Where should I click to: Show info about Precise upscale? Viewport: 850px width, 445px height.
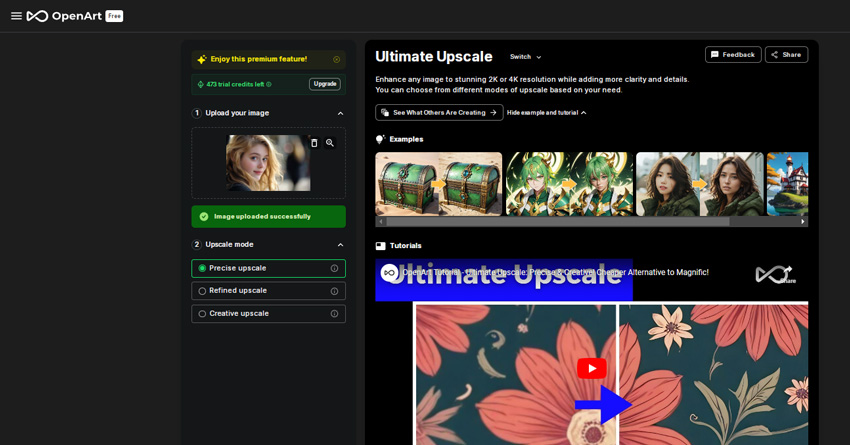[x=334, y=268]
